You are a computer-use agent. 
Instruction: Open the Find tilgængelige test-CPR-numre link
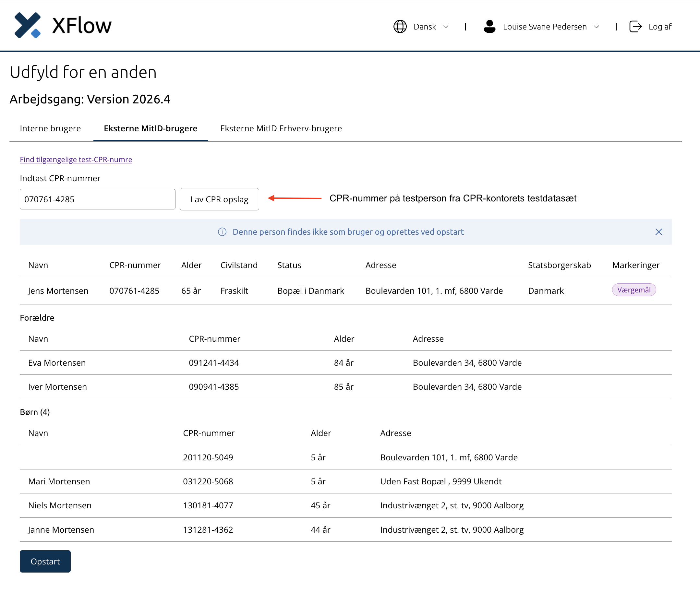76,160
